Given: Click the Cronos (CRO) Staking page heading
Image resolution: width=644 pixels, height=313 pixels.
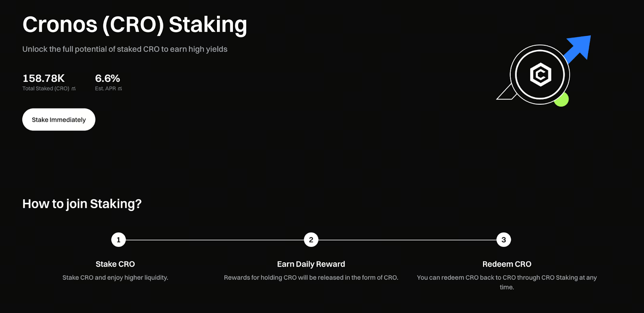Looking at the screenshot, I should [134, 25].
